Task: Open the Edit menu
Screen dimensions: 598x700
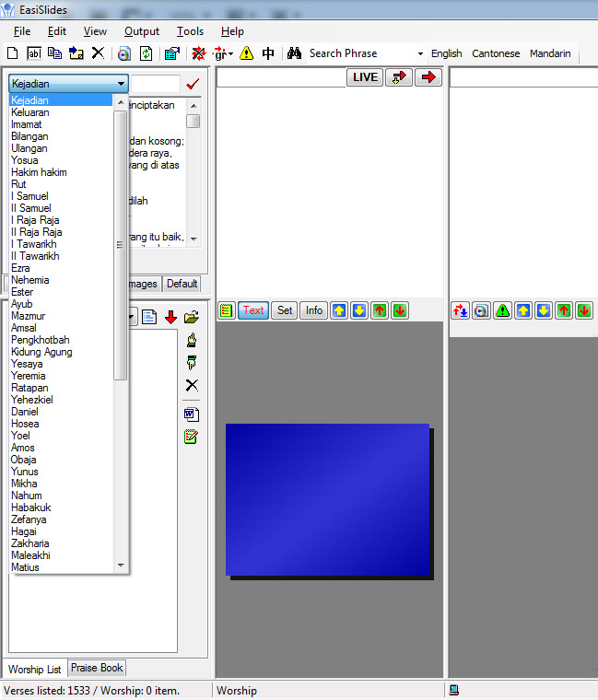Action: pyautogui.click(x=57, y=31)
